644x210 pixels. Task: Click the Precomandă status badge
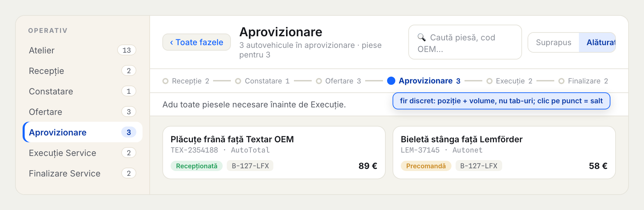point(426,166)
